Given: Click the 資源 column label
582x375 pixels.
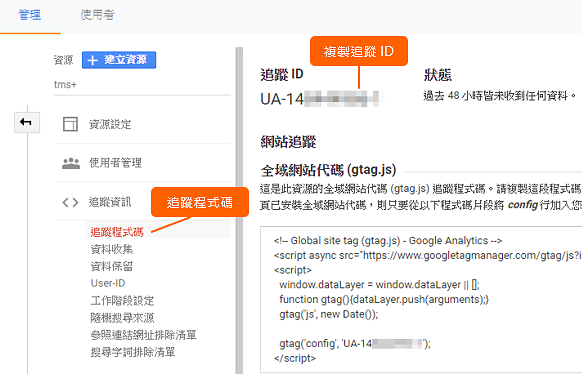Looking at the screenshot, I should point(63,60).
